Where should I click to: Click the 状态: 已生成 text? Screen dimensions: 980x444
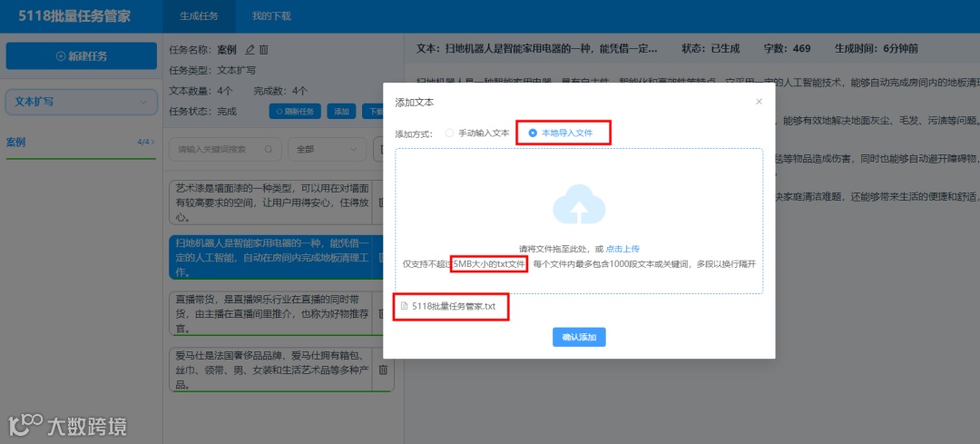[x=710, y=49]
